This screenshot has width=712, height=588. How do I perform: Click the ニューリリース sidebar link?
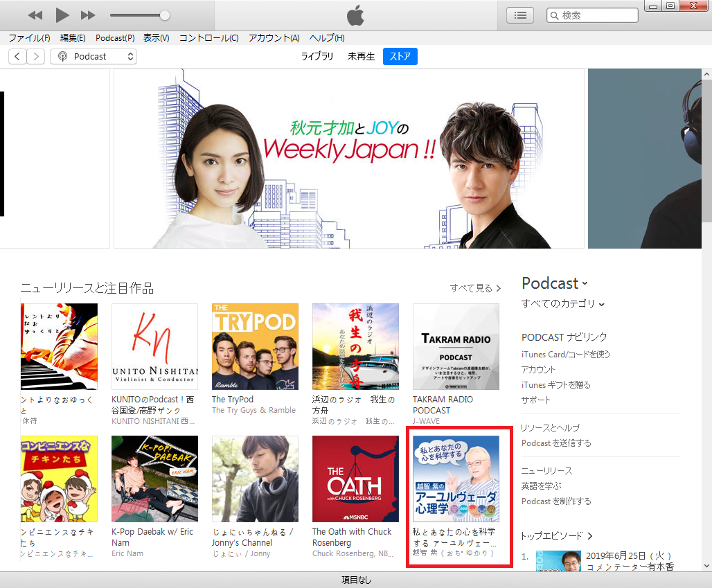[546, 471]
